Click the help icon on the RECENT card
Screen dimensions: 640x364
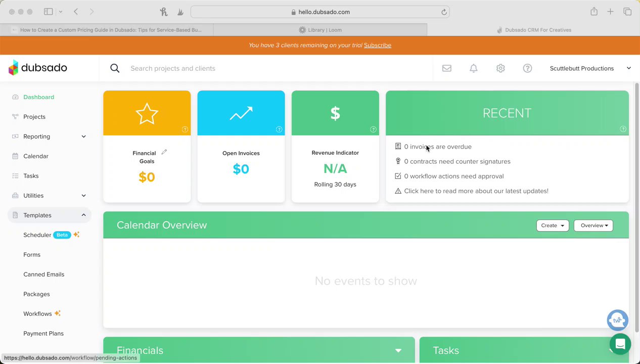coord(623,129)
